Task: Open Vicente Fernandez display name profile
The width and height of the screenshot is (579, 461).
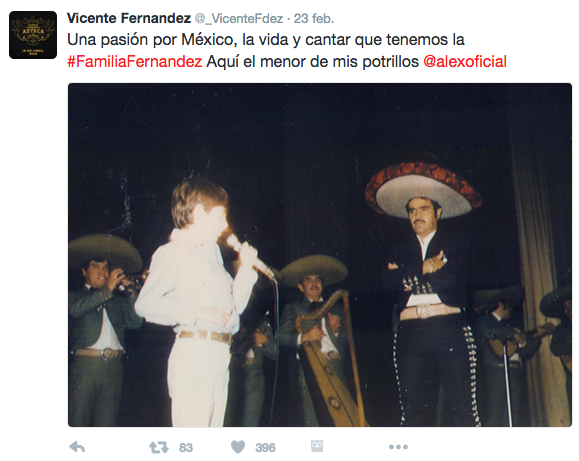Action: pos(129,18)
